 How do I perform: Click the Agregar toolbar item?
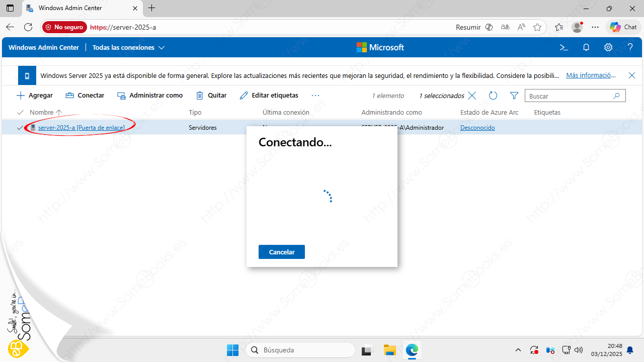click(35, 96)
